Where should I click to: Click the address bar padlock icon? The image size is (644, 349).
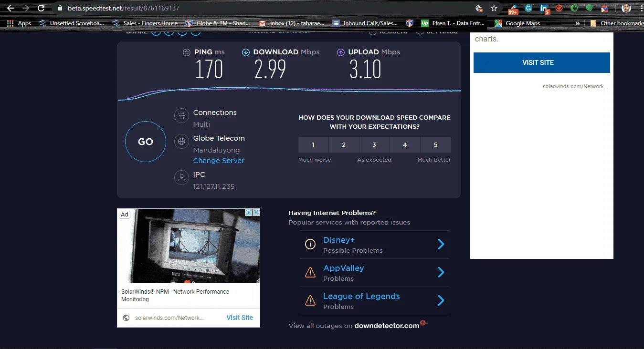pos(60,8)
